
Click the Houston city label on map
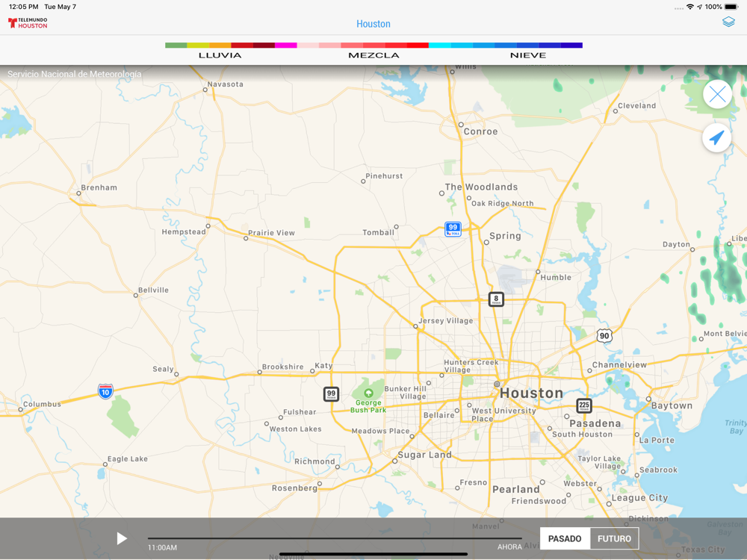pyautogui.click(x=531, y=393)
